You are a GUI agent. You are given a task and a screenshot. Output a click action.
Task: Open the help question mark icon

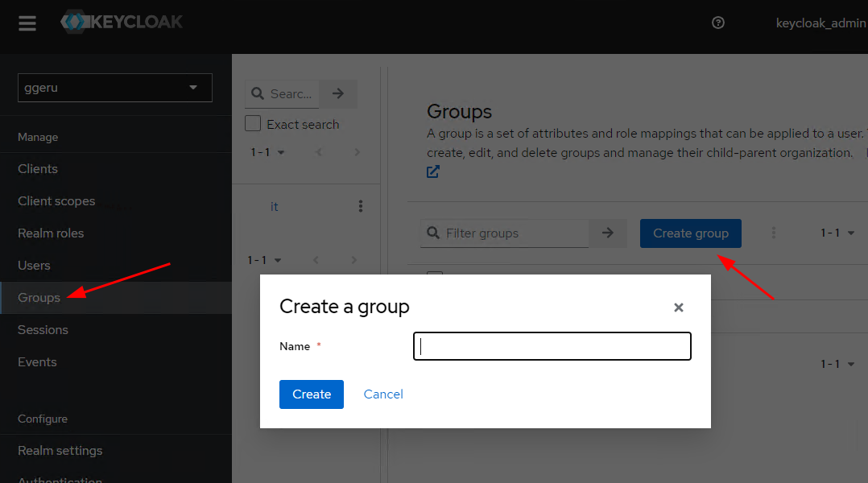pos(718,23)
